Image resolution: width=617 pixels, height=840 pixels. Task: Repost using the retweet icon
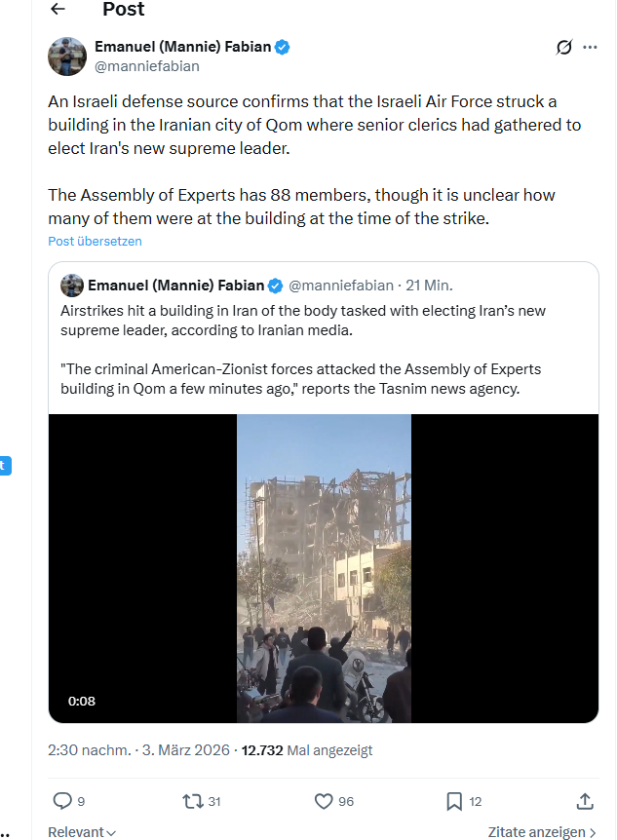click(x=193, y=801)
